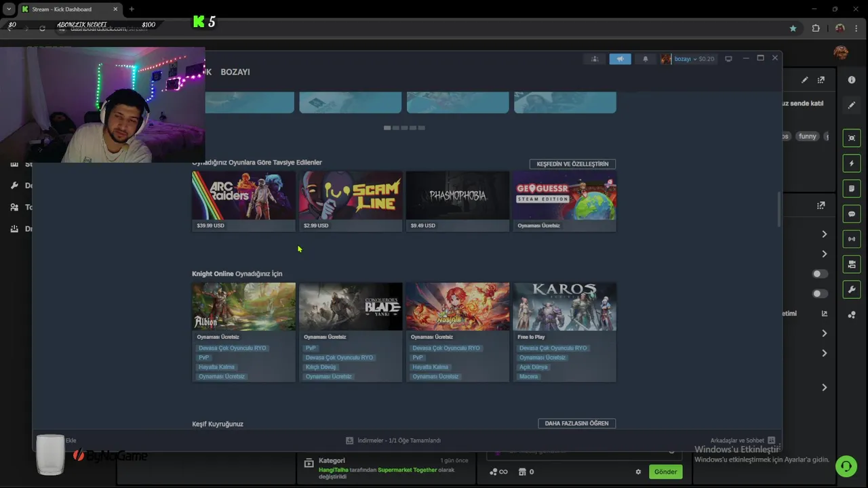Open the BOZAYI menu in Steam
The image size is (868, 488).
click(x=235, y=72)
